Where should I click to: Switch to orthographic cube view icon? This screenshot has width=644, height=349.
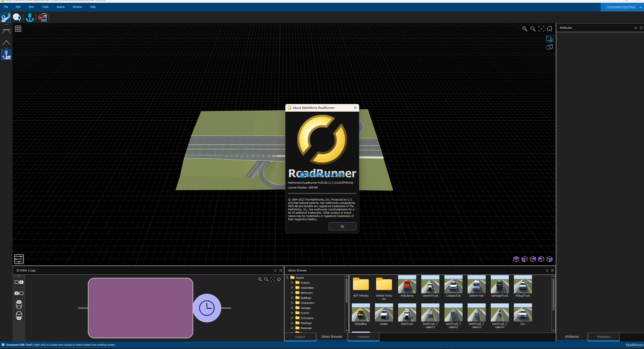tap(550, 47)
